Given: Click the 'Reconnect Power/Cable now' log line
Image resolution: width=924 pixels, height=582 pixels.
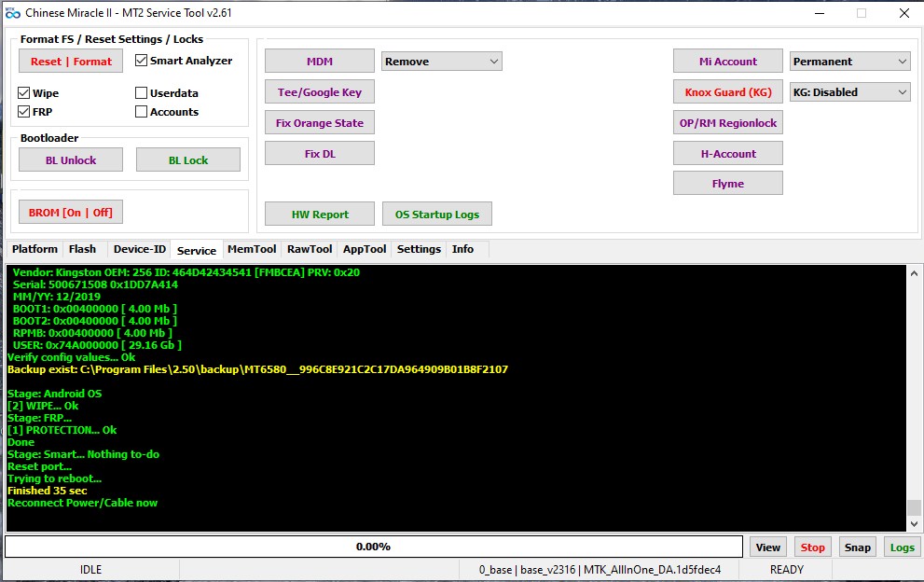Looking at the screenshot, I should (82, 503).
